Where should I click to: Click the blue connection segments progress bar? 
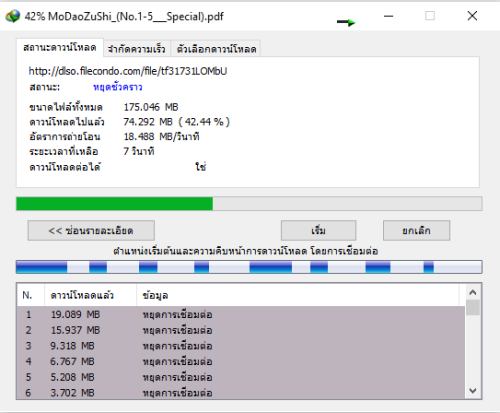[x=249, y=267]
